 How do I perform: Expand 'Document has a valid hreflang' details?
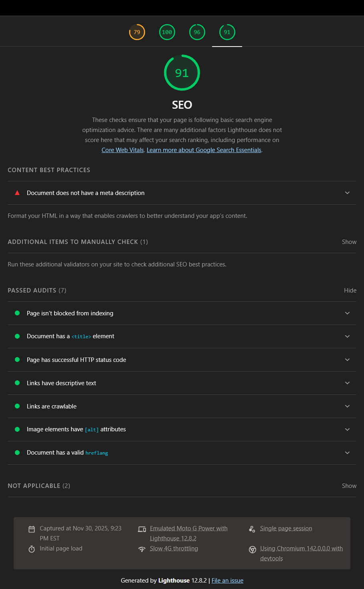(x=347, y=453)
